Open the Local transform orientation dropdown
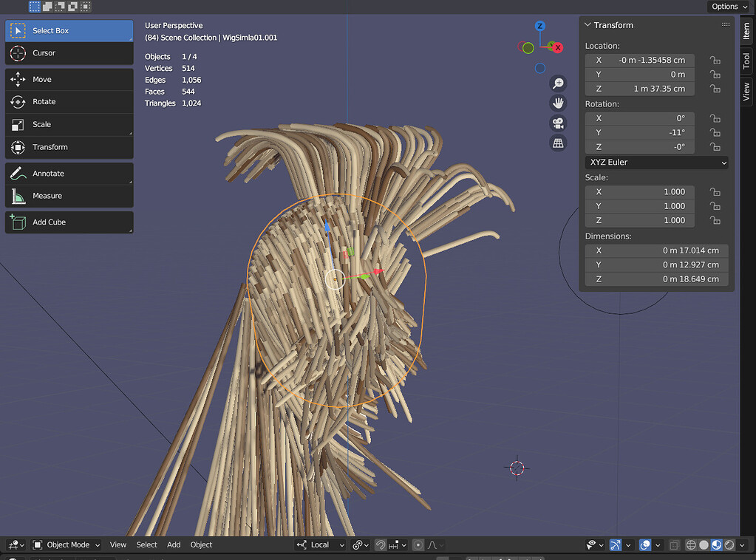The width and height of the screenshot is (756, 560). (x=321, y=544)
